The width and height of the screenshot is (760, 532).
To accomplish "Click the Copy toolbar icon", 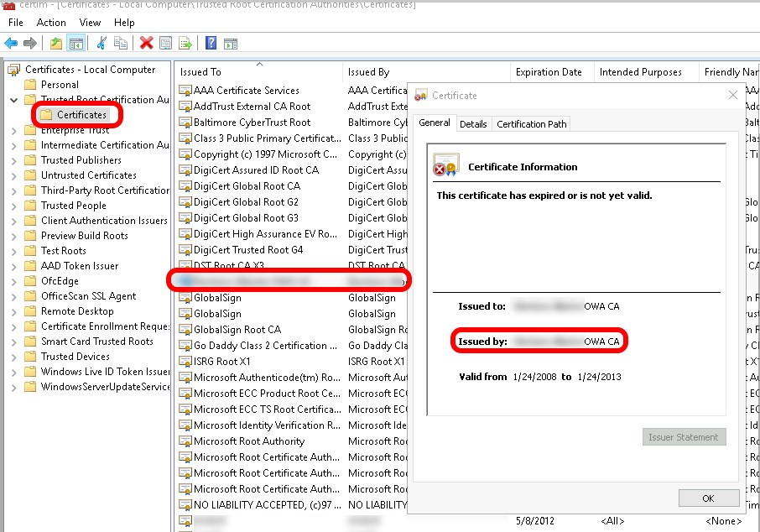I will click(122, 42).
